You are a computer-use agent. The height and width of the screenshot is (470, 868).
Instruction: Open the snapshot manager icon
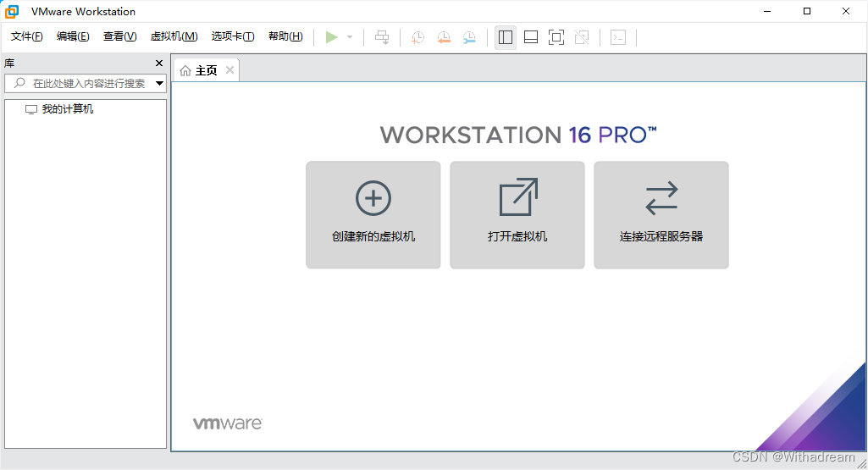coord(469,37)
